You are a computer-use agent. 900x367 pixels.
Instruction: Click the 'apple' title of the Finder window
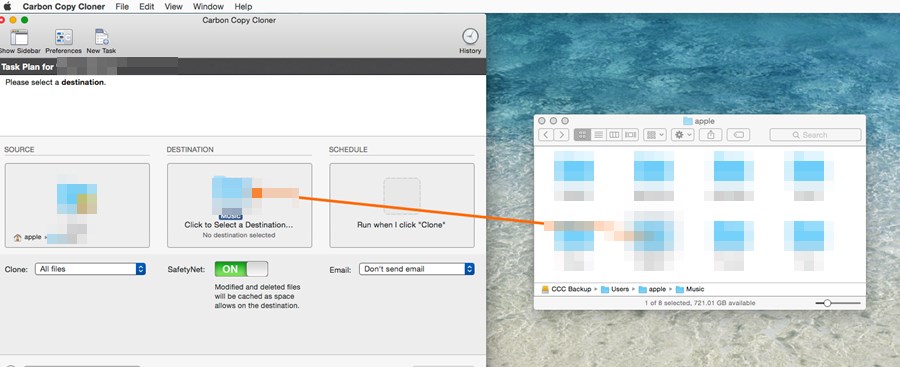tap(704, 121)
